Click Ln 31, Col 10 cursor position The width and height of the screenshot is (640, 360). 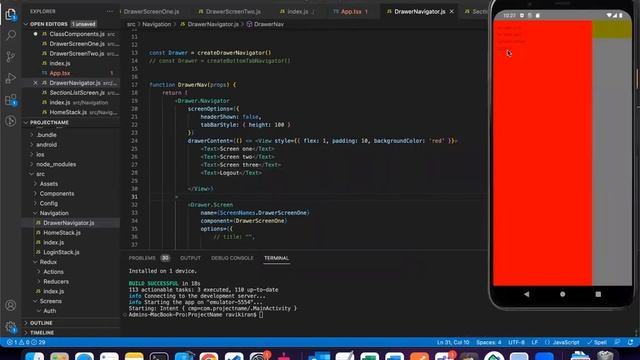point(453,342)
